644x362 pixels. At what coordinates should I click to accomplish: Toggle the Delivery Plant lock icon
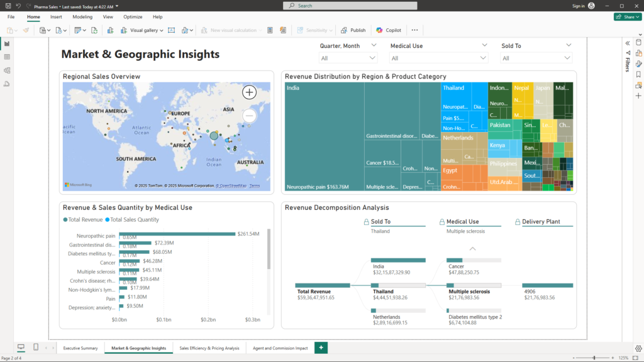517,222
